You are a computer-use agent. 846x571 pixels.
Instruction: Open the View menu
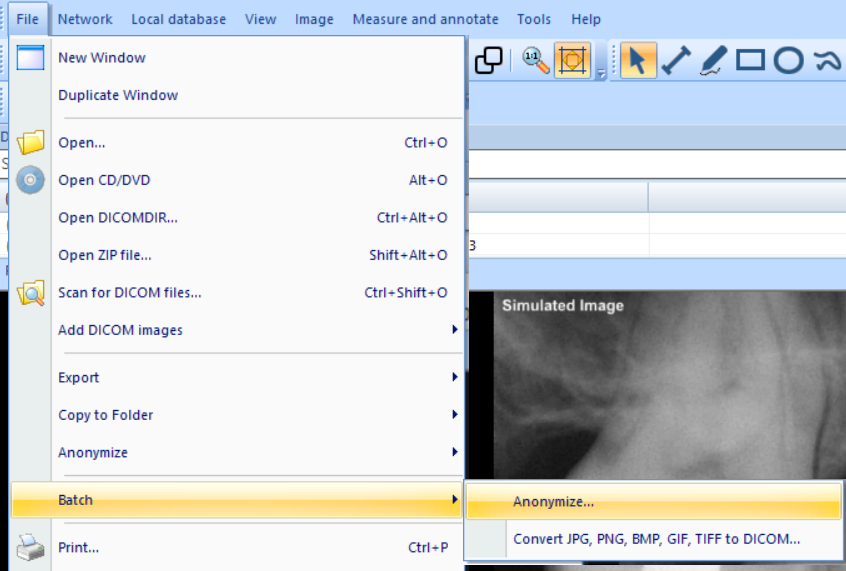click(261, 19)
